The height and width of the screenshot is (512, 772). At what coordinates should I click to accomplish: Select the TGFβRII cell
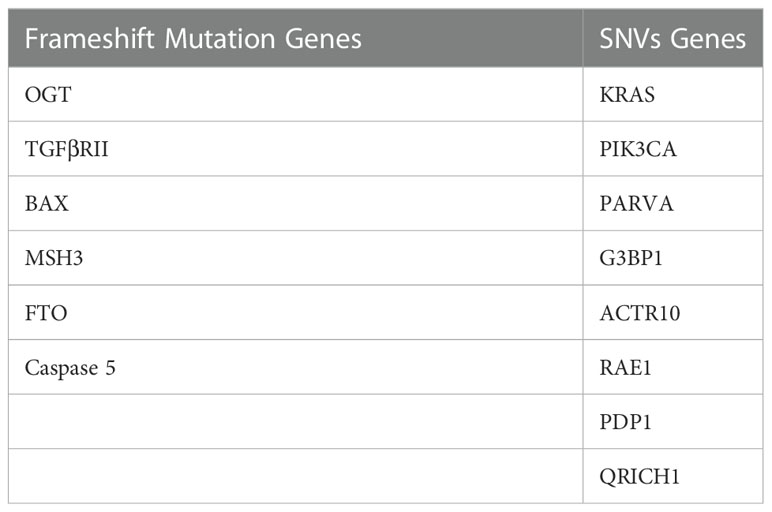point(295,149)
